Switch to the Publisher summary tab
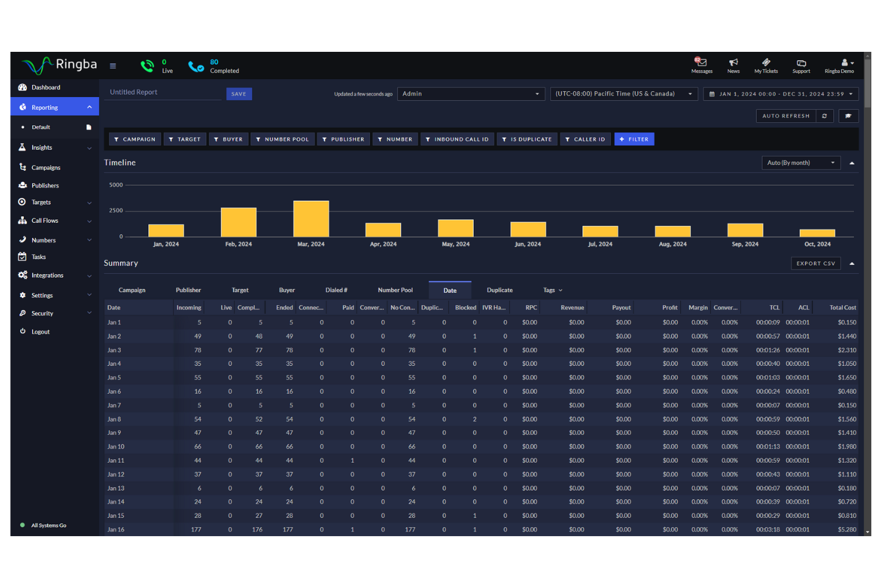 click(188, 290)
